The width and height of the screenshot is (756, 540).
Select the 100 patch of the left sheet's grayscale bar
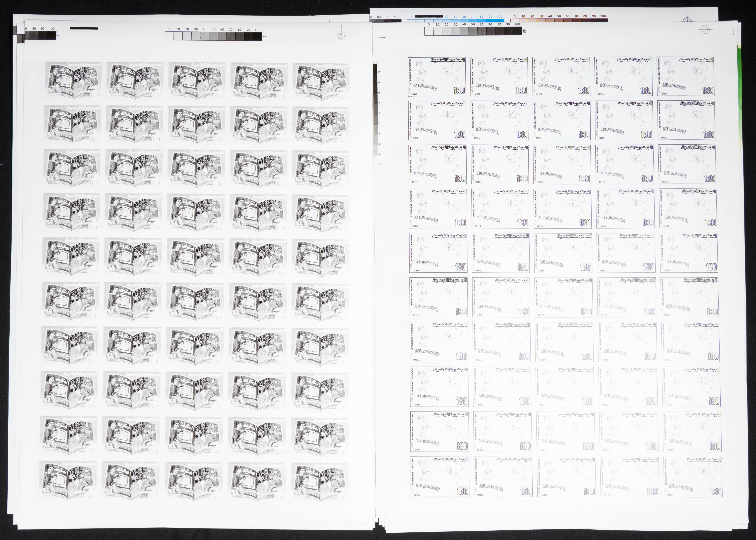click(257, 37)
